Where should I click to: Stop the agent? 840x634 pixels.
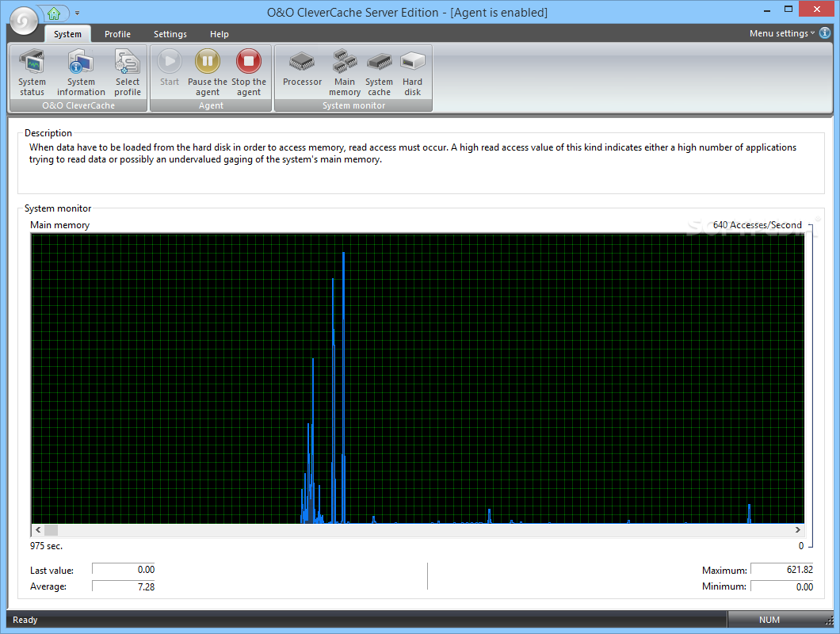click(x=249, y=72)
